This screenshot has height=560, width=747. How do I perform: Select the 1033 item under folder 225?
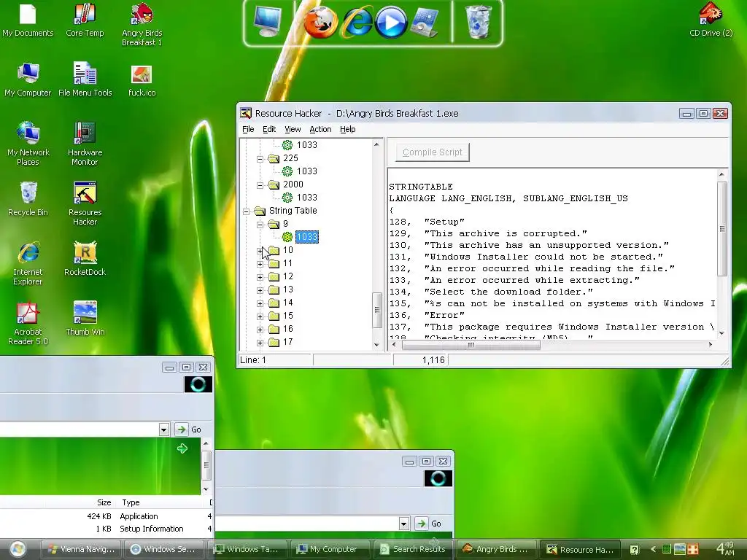point(307,171)
